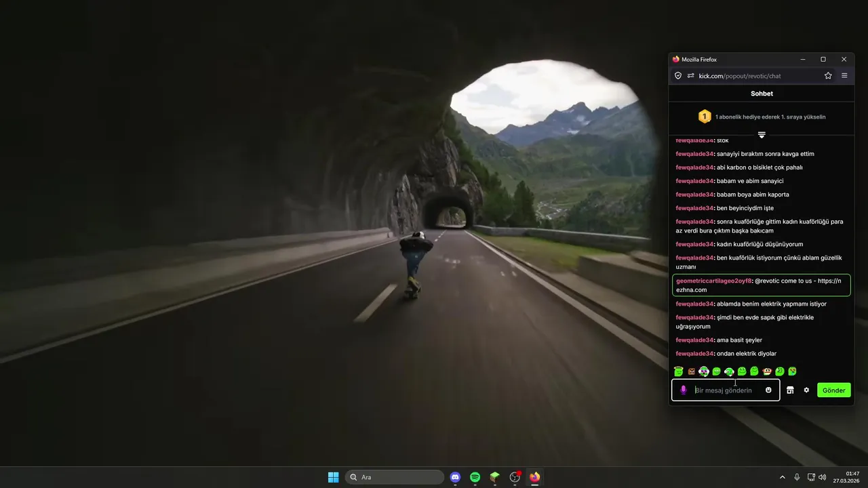
Task: Open Spotify from the taskbar
Action: tap(475, 477)
